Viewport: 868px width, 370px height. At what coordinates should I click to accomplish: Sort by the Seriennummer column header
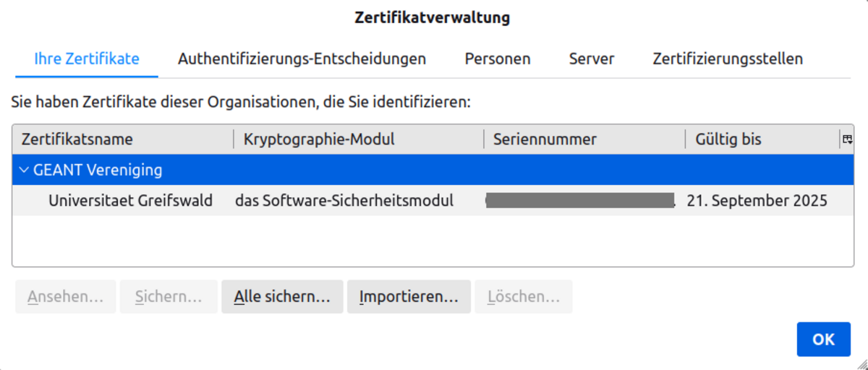click(584, 139)
